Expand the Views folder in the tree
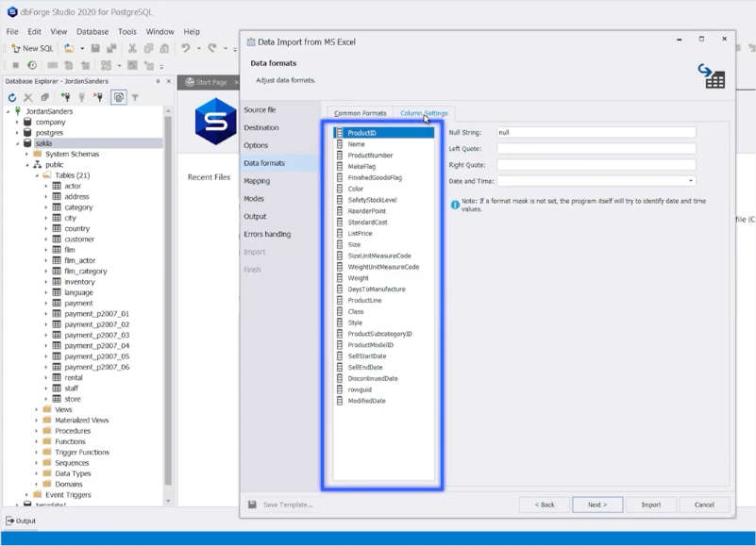The width and height of the screenshot is (756, 546). coord(37,409)
